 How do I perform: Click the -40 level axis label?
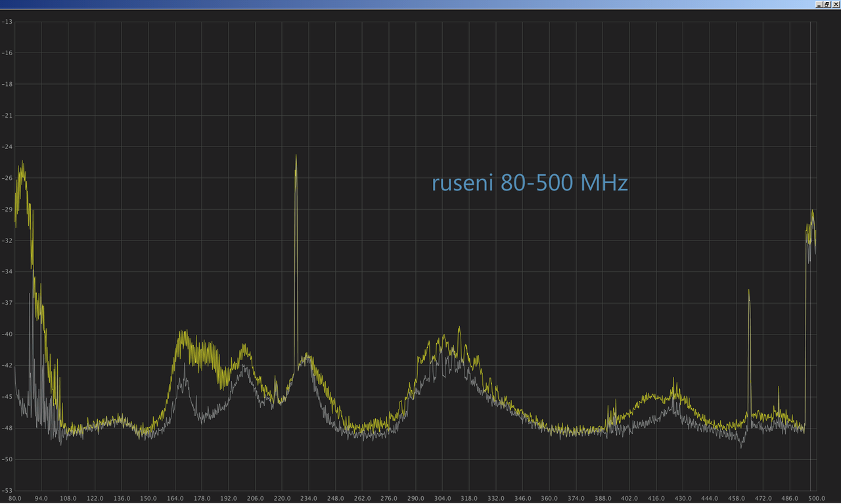point(7,334)
